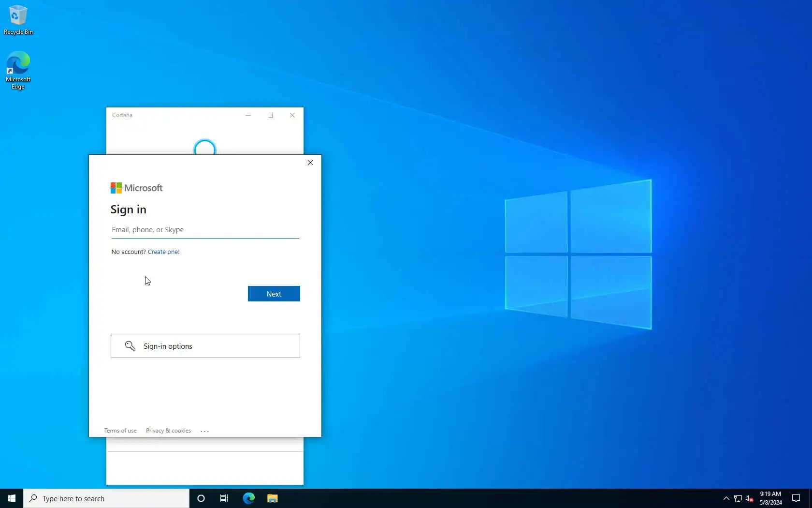Click the magnifier icon in taskbar search
Image resolution: width=812 pixels, height=508 pixels.
coord(33,498)
